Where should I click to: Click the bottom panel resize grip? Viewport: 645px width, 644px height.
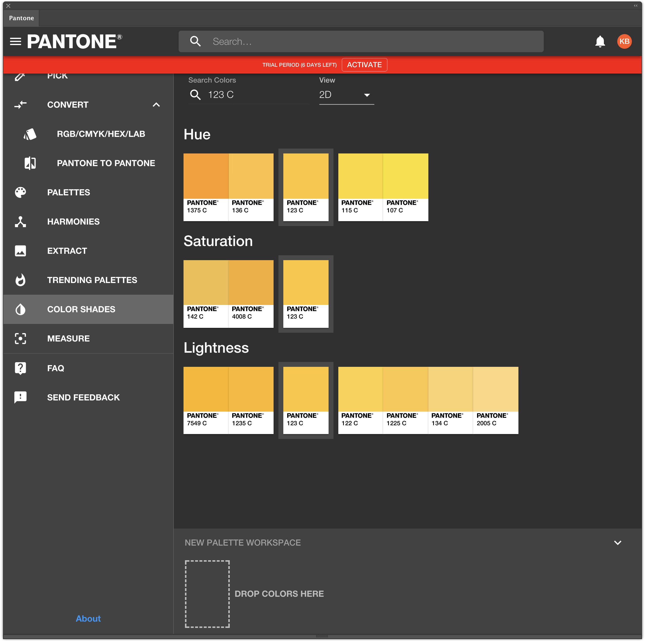point(322,636)
